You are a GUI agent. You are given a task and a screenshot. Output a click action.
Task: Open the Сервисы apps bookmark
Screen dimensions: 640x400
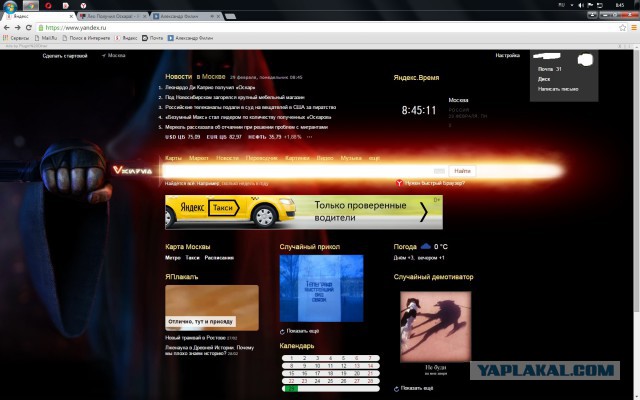coord(16,38)
